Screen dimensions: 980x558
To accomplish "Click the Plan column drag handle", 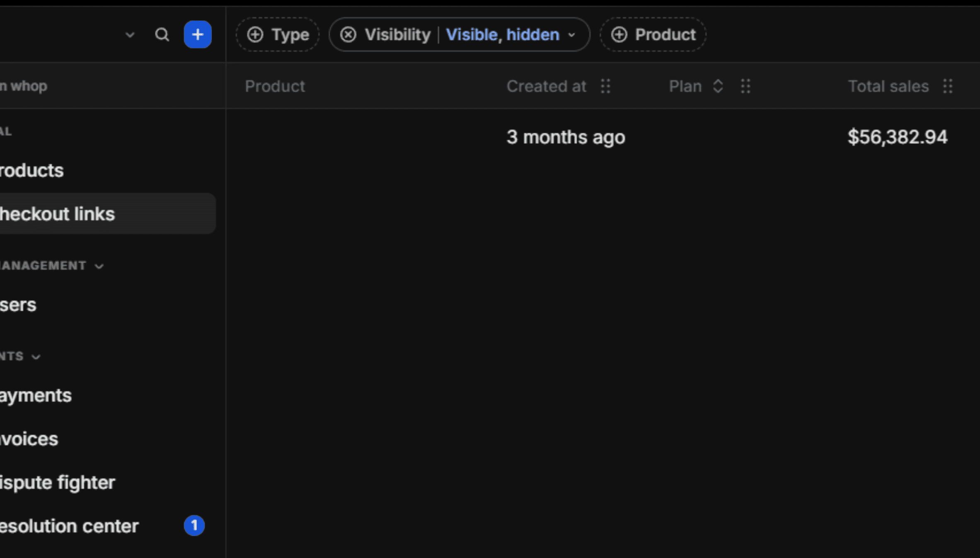I will pyautogui.click(x=745, y=86).
